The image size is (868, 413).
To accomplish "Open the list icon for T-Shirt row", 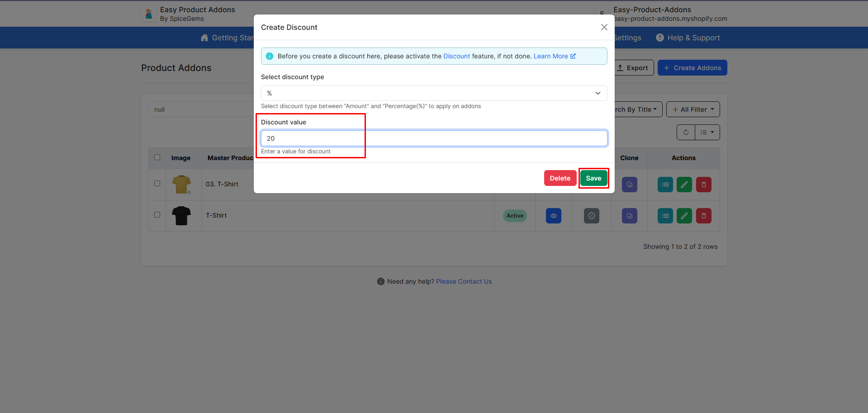I will click(665, 216).
